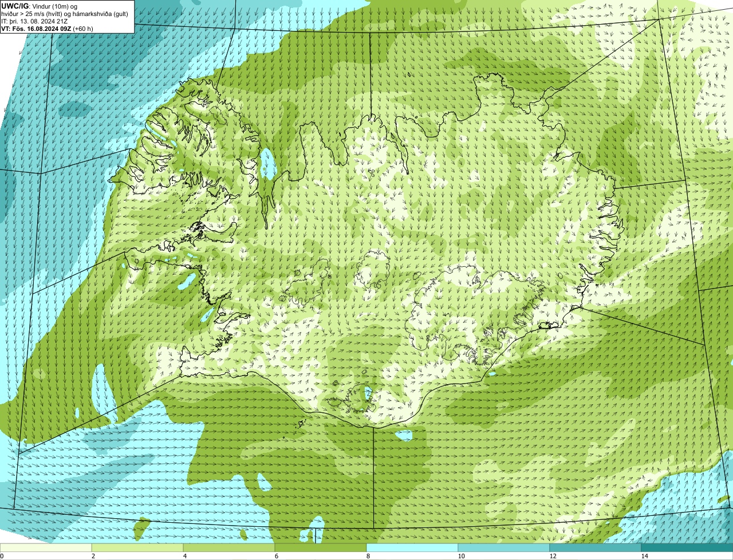Screen dimensions: 733x560
Task: Click the initial time "IT: þri. 13. 08. 2024 21Z"
Action: point(36,21)
